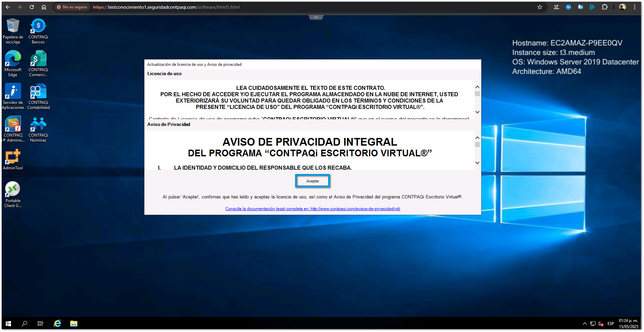Click the ESP language indicator
This screenshot has width=644, height=332.
click(x=611, y=323)
